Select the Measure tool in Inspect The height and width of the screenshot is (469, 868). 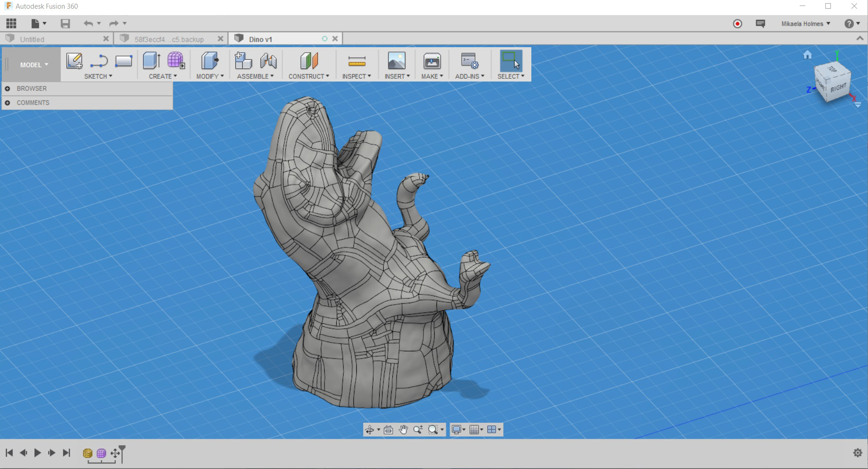(356, 61)
